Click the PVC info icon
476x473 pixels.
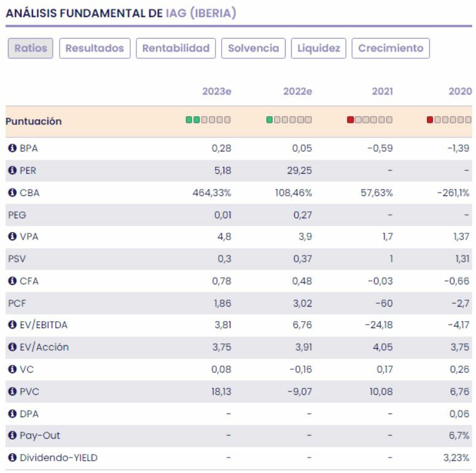[x=11, y=392]
